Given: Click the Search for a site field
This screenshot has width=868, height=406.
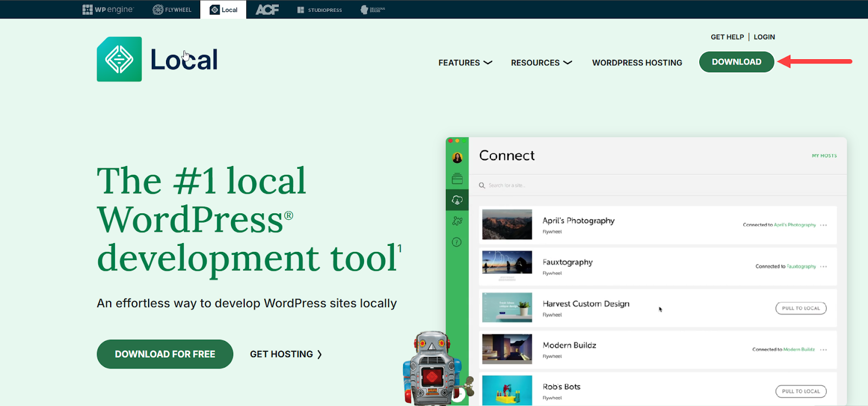Looking at the screenshot, I should coord(507,186).
